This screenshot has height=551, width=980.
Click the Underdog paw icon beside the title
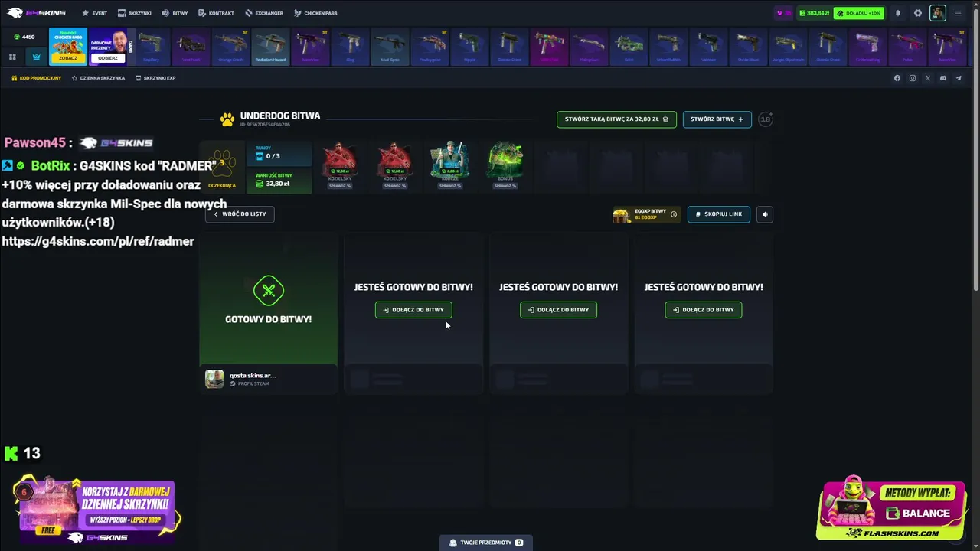(227, 119)
